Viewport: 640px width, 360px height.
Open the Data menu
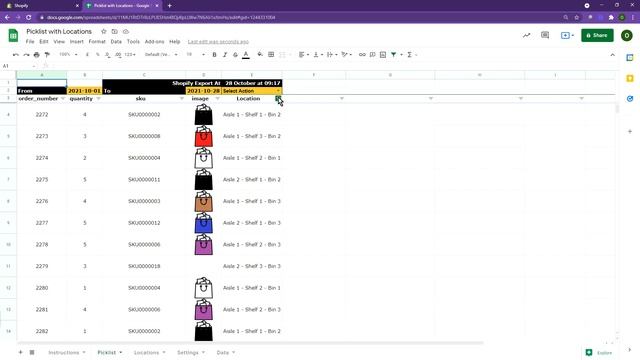pos(116,42)
